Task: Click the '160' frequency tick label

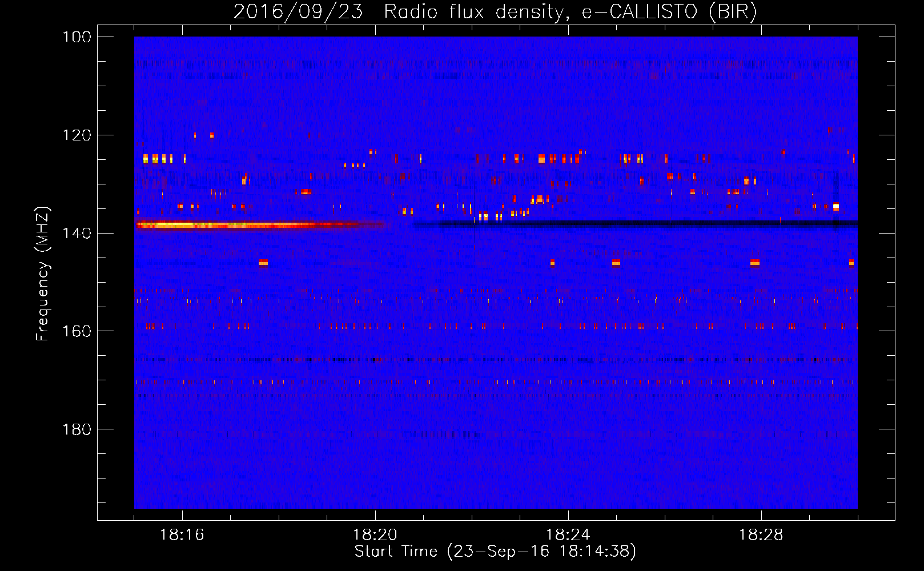Action: (x=77, y=331)
